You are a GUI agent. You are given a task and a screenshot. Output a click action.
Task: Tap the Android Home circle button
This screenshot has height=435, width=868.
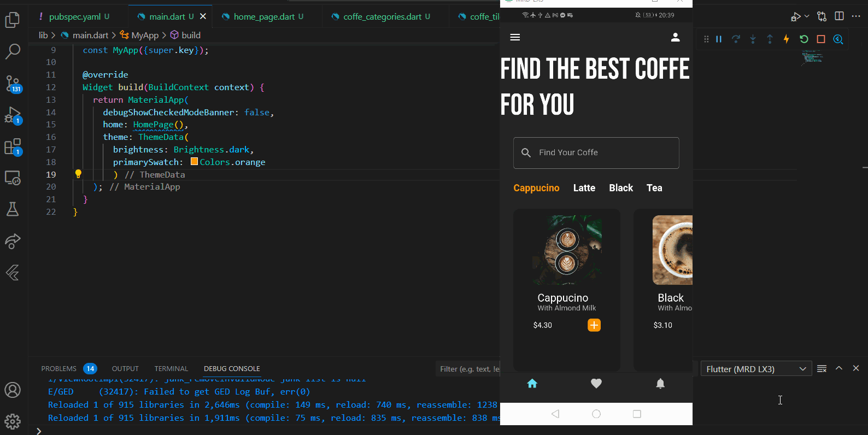596,414
